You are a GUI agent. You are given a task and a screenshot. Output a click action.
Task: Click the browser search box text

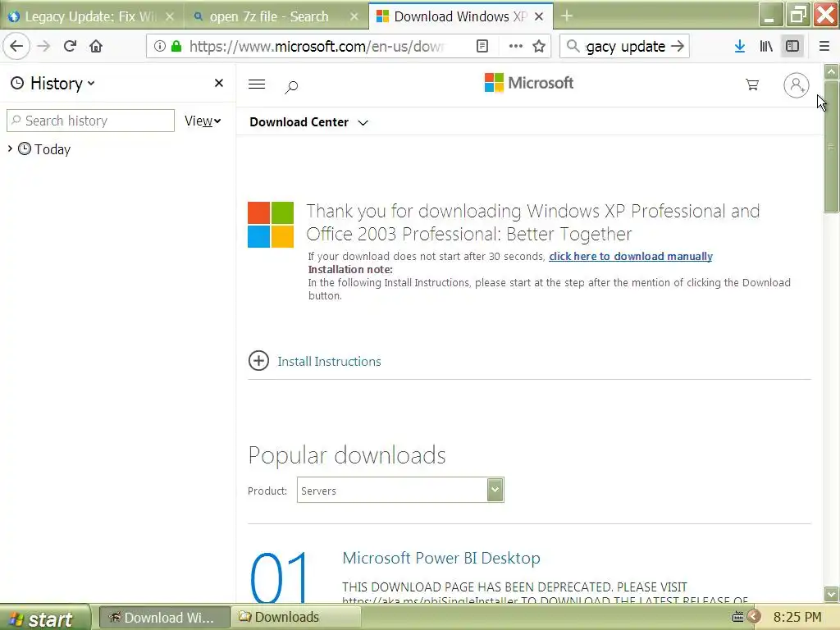[x=625, y=46]
